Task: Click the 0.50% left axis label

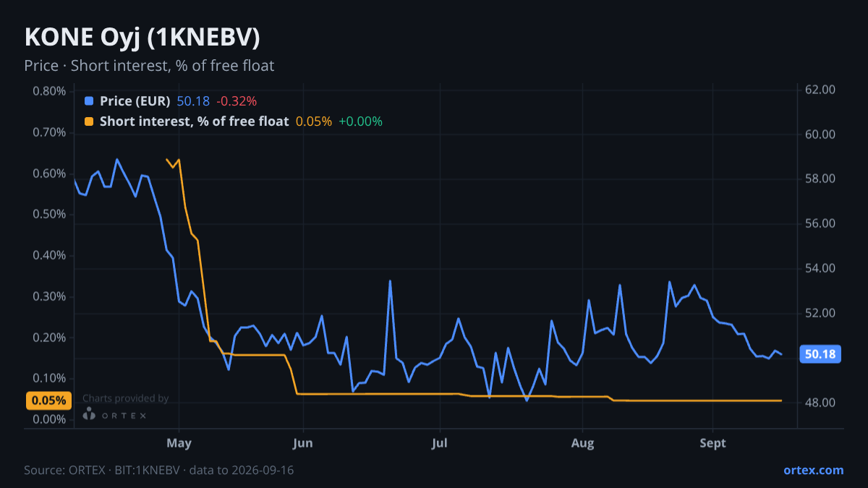Action: tap(49, 215)
